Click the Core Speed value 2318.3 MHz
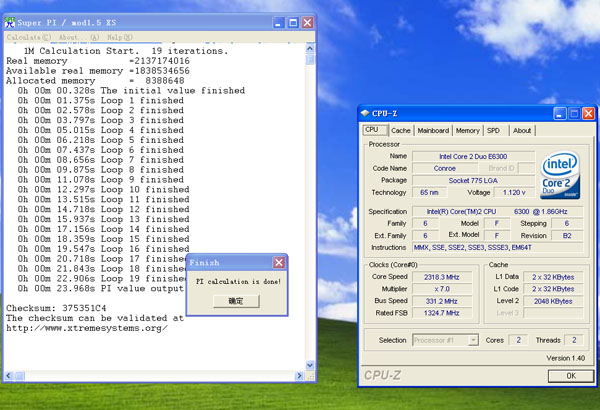This screenshot has width=600, height=410. [x=442, y=277]
